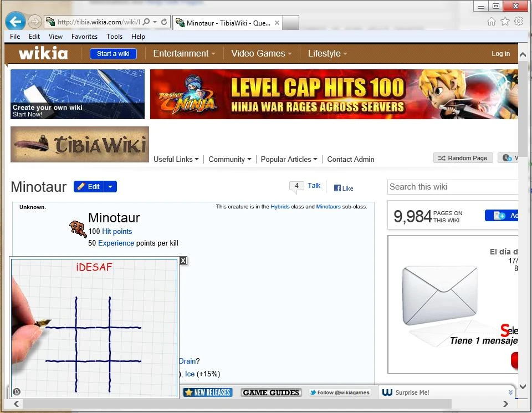532x413 pixels.
Task: Expand the Video Games dropdown
Action: tap(261, 54)
